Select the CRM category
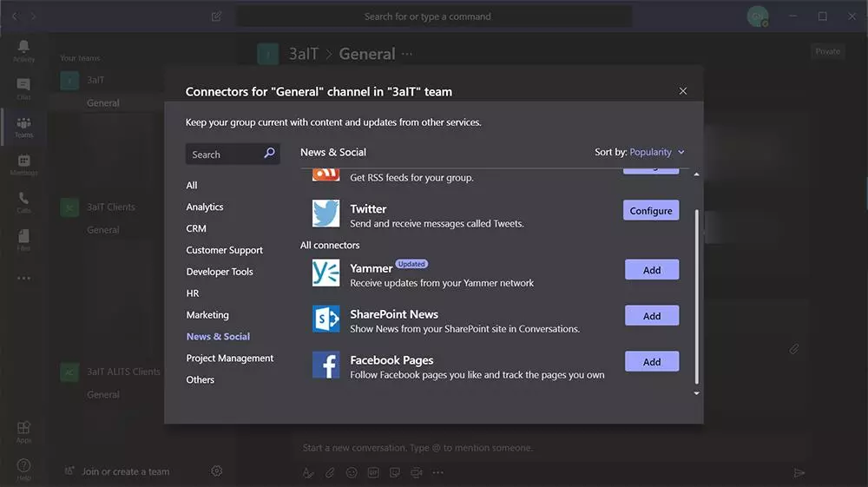The width and height of the screenshot is (868, 487). 196,228
